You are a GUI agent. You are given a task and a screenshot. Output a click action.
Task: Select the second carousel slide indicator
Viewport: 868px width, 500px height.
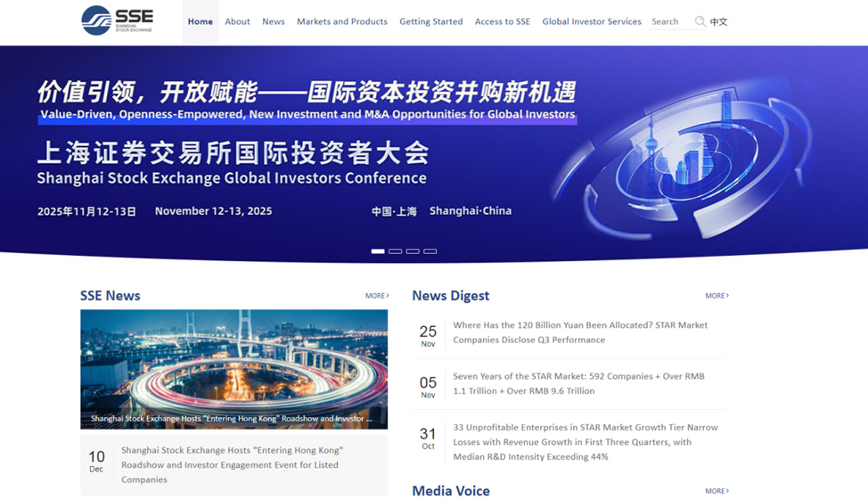(396, 251)
